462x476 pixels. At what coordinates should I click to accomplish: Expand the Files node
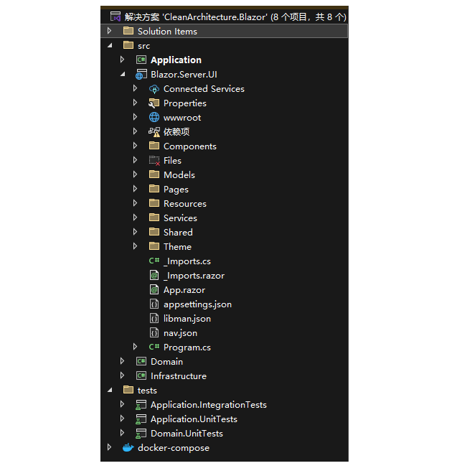(136, 160)
